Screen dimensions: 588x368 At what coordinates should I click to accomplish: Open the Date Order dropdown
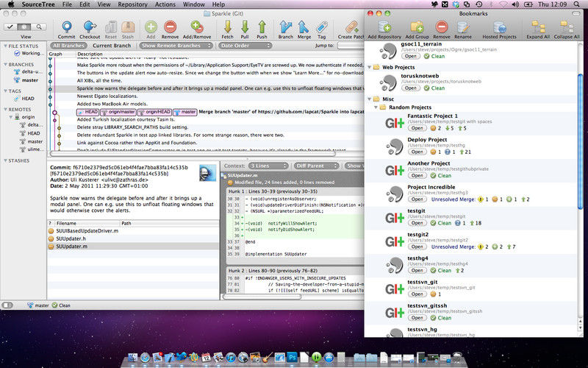click(245, 46)
